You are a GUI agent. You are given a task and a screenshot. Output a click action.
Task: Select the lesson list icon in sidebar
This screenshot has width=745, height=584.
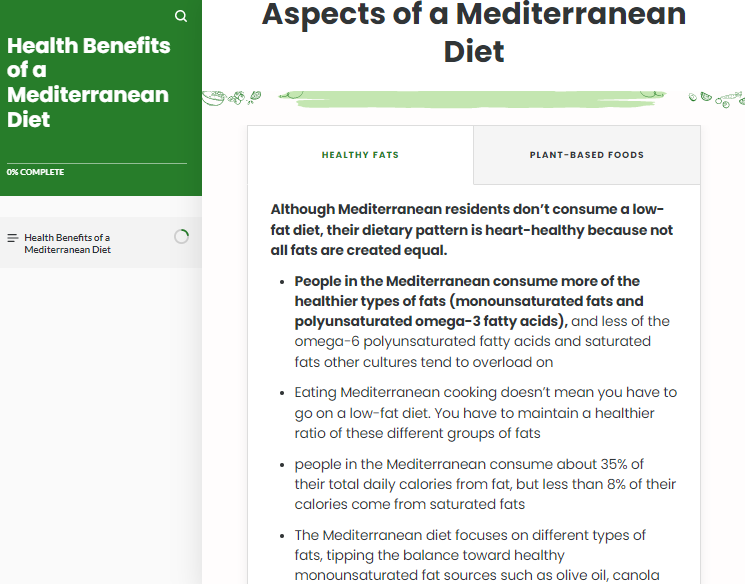pyautogui.click(x=13, y=238)
